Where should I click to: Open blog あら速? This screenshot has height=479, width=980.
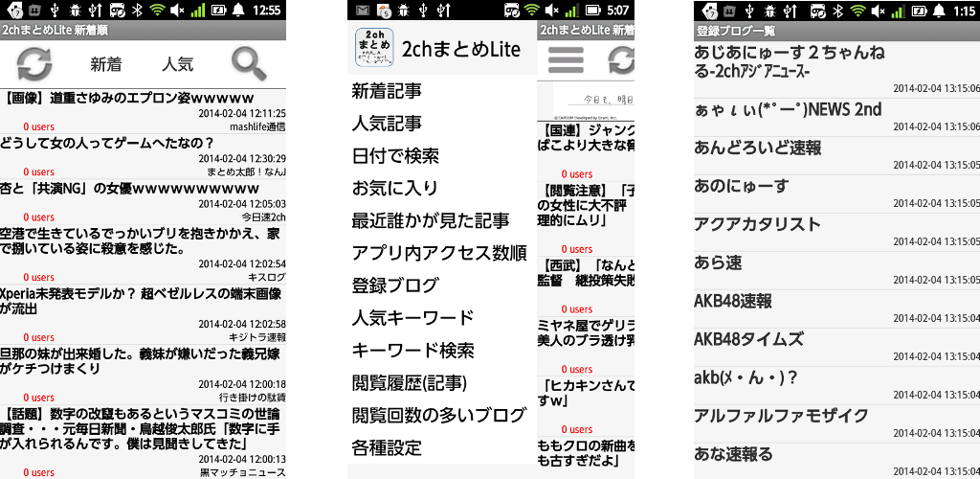pyautogui.click(x=836, y=270)
